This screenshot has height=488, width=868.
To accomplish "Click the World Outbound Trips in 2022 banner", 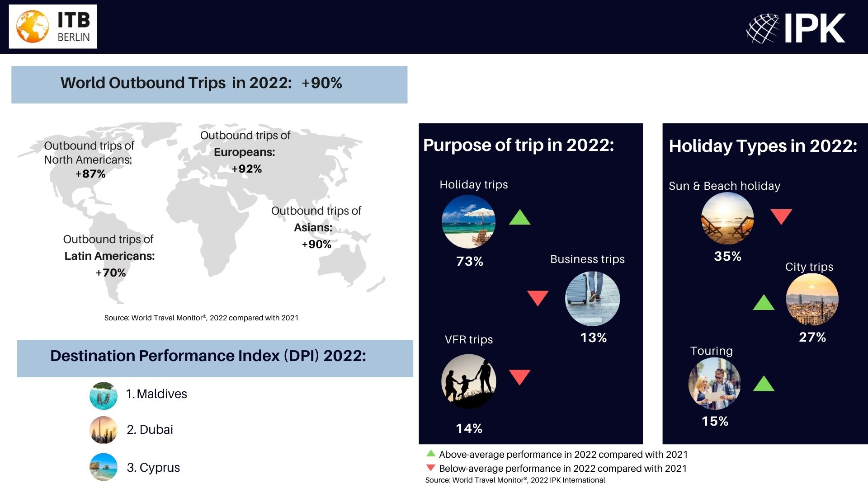I will point(209,84).
